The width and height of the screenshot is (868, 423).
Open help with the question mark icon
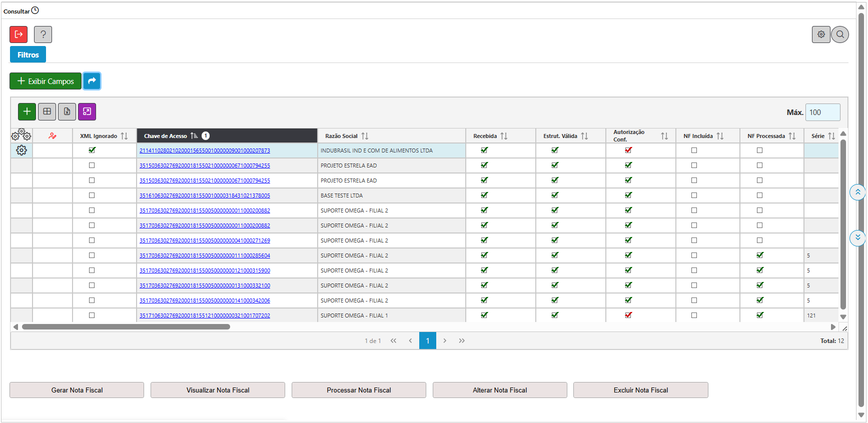click(43, 34)
